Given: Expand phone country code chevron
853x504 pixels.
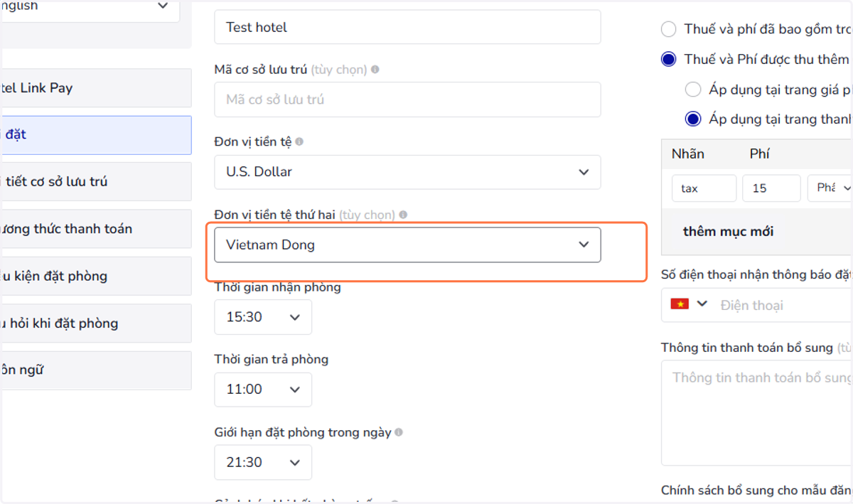Looking at the screenshot, I should tap(702, 304).
